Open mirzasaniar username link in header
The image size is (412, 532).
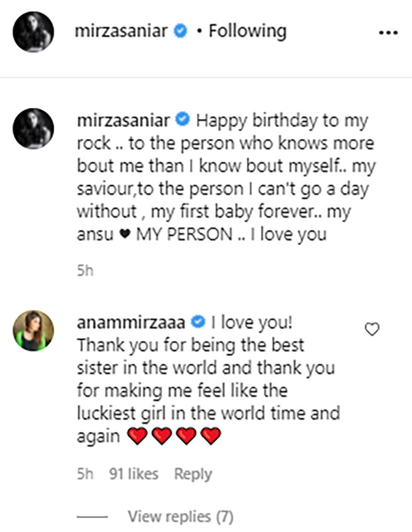click(x=122, y=31)
